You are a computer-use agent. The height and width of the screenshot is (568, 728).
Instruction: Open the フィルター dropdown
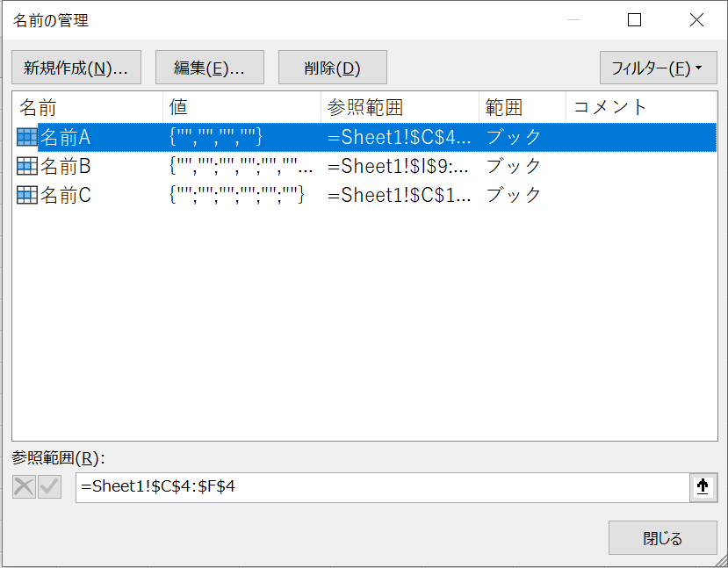point(658,68)
